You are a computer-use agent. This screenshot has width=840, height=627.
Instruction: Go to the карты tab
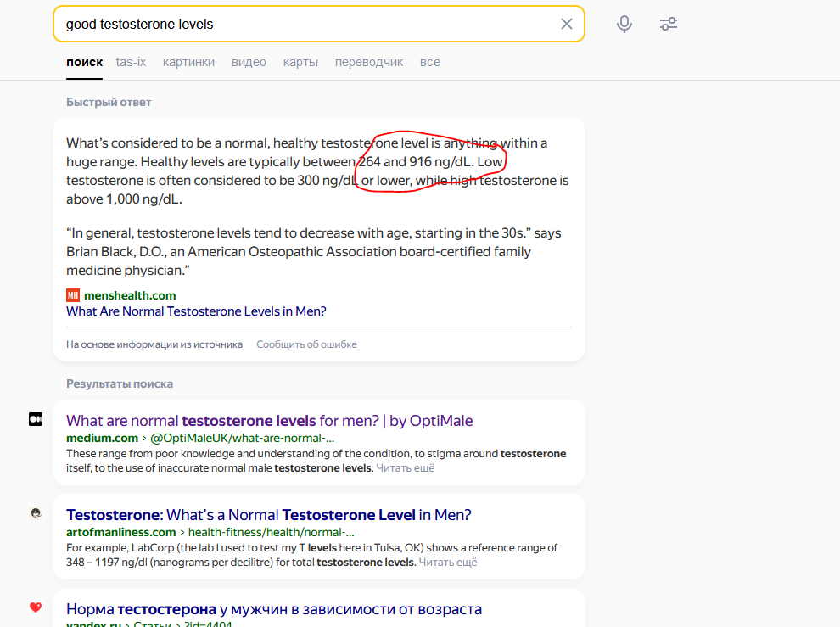click(x=300, y=62)
